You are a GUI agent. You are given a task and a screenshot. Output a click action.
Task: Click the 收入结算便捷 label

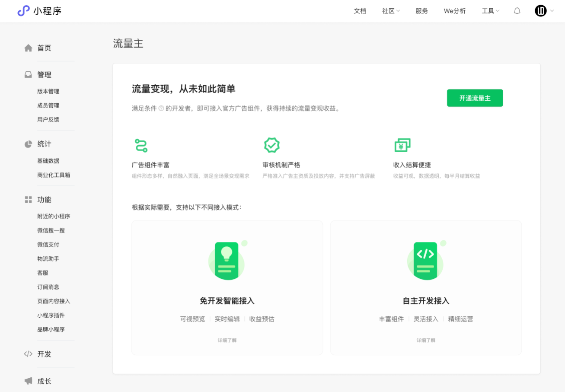pyautogui.click(x=412, y=165)
